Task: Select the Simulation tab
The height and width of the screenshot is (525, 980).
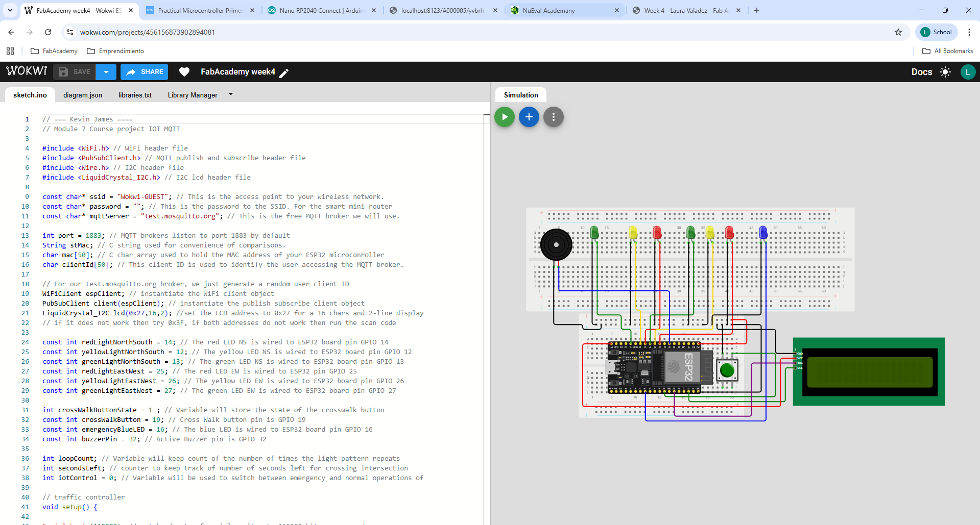Action: pos(521,95)
